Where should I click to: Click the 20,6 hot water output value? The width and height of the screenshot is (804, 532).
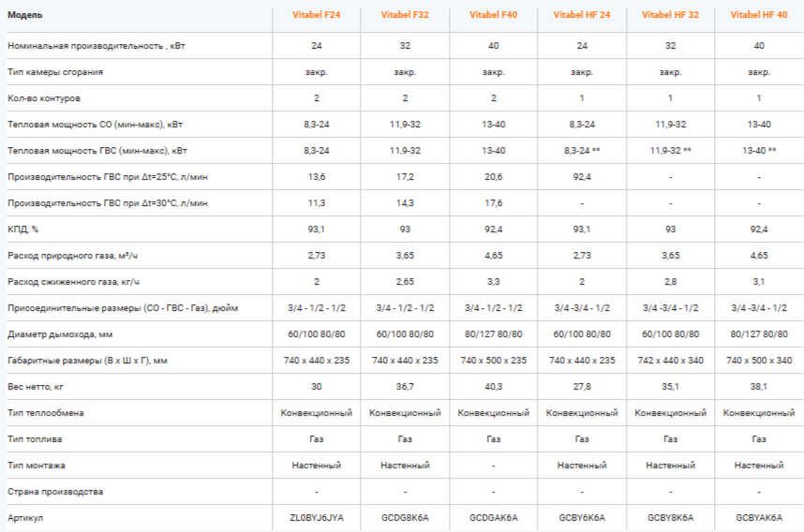pyautogui.click(x=493, y=177)
